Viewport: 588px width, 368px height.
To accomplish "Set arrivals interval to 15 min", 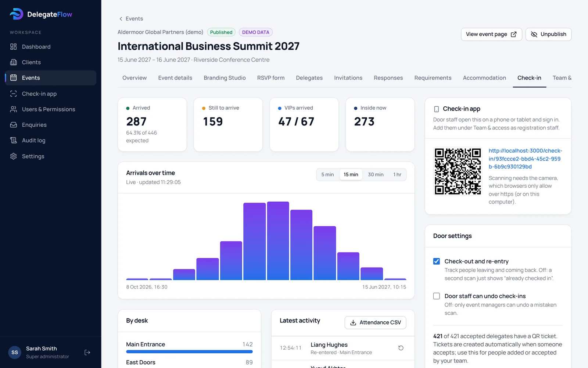I will (x=351, y=174).
